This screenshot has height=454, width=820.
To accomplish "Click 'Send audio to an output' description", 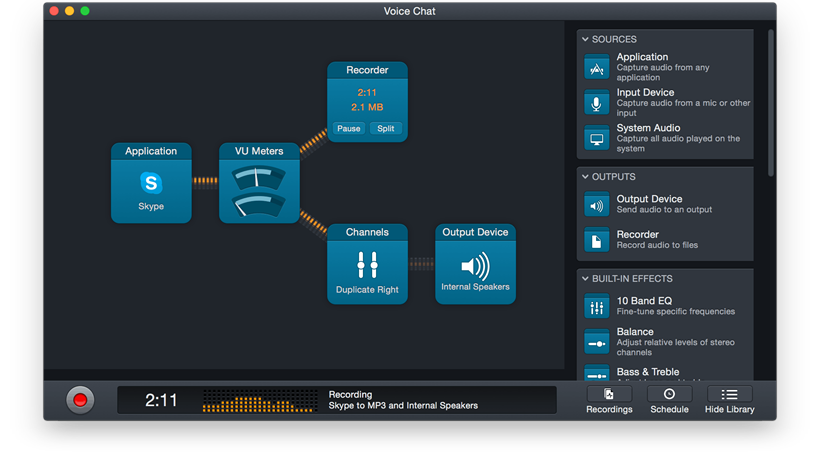I will coord(664,210).
